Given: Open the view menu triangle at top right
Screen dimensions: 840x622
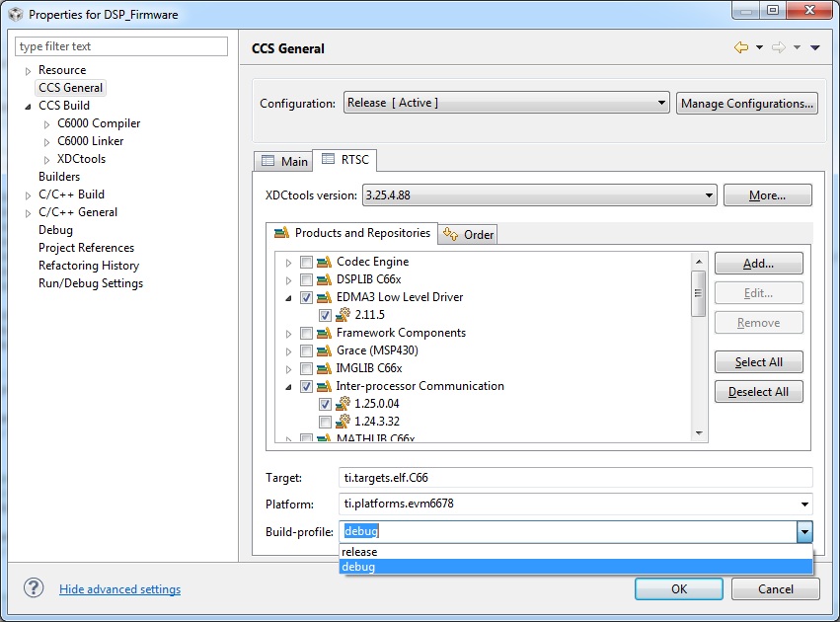Looking at the screenshot, I should (814, 47).
